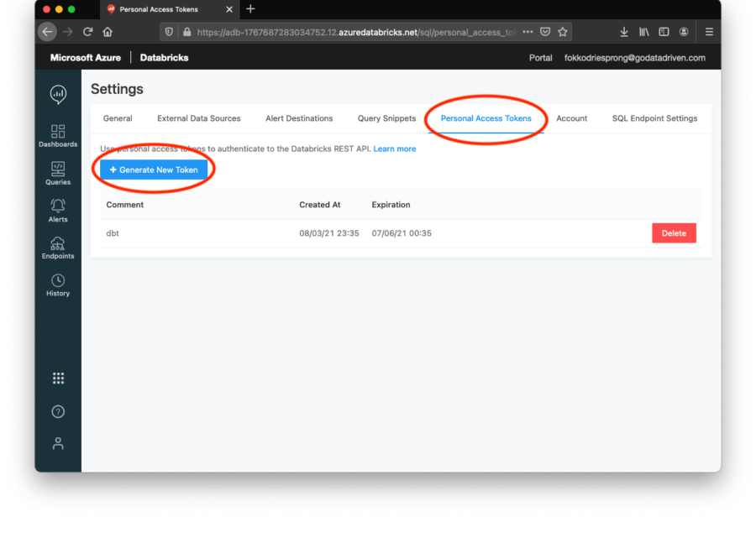Open the Query Snippets tab

[x=386, y=118]
